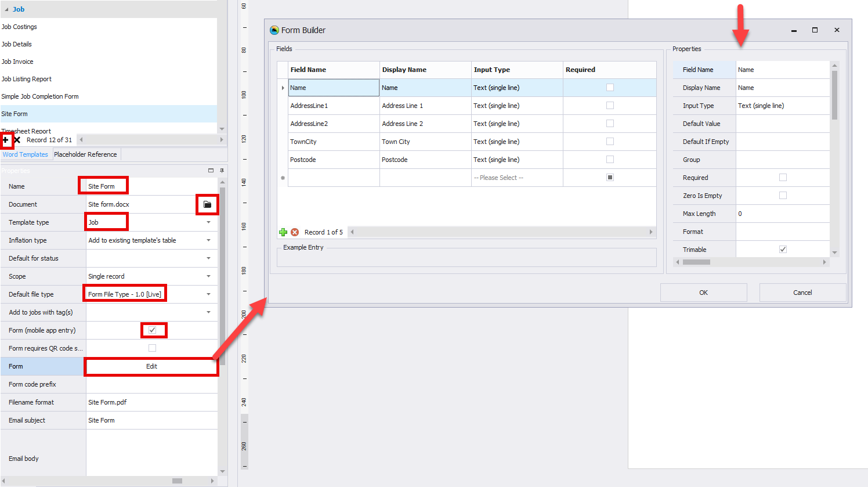Tick Required checkbox for AddressLine1 row

(x=610, y=106)
